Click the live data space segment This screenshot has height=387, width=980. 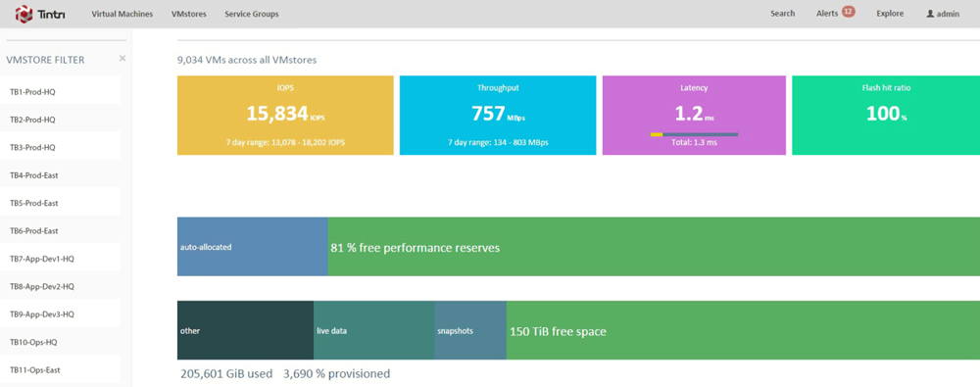[373, 330]
